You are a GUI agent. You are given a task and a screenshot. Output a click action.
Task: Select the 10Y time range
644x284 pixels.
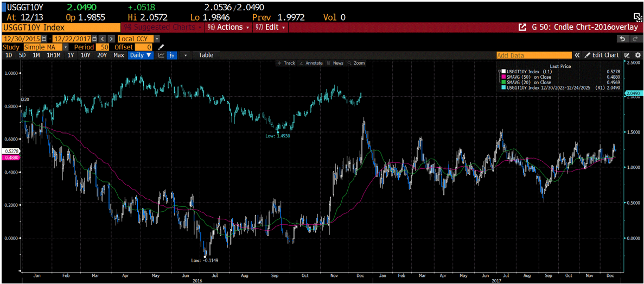[85, 55]
